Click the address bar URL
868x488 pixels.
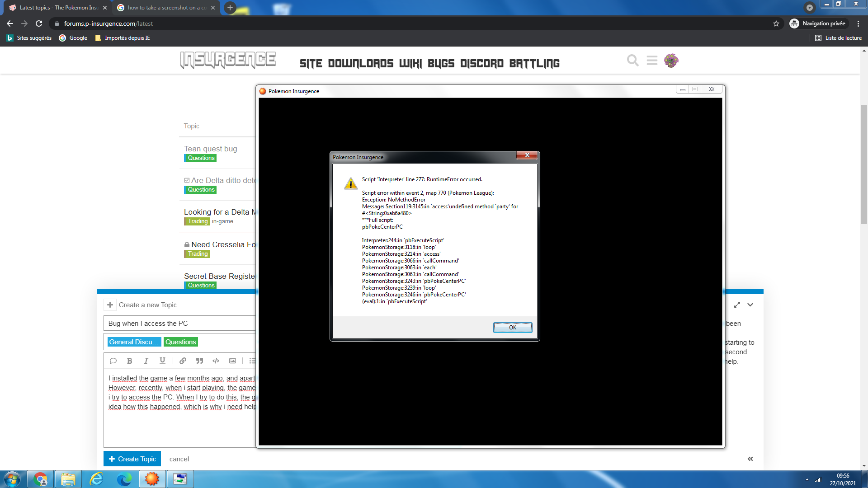pos(108,23)
